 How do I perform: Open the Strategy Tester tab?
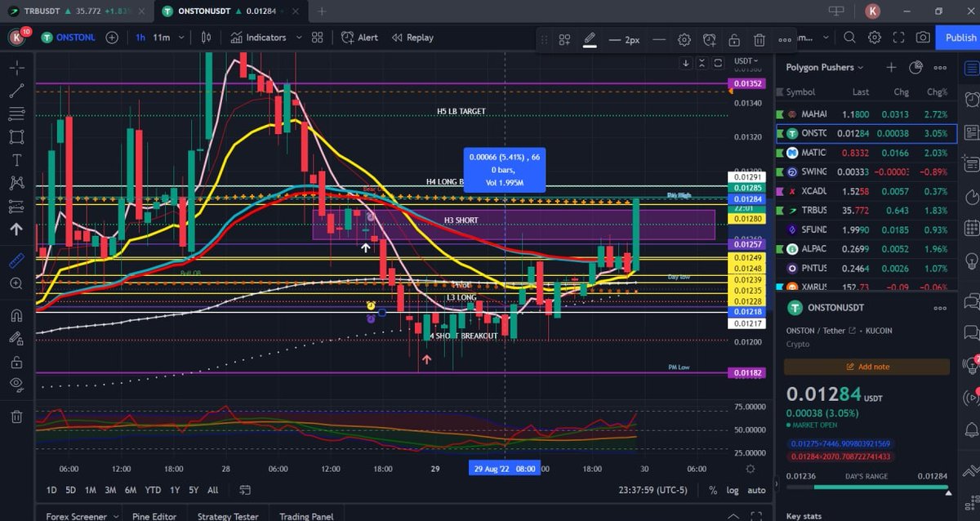227,516
